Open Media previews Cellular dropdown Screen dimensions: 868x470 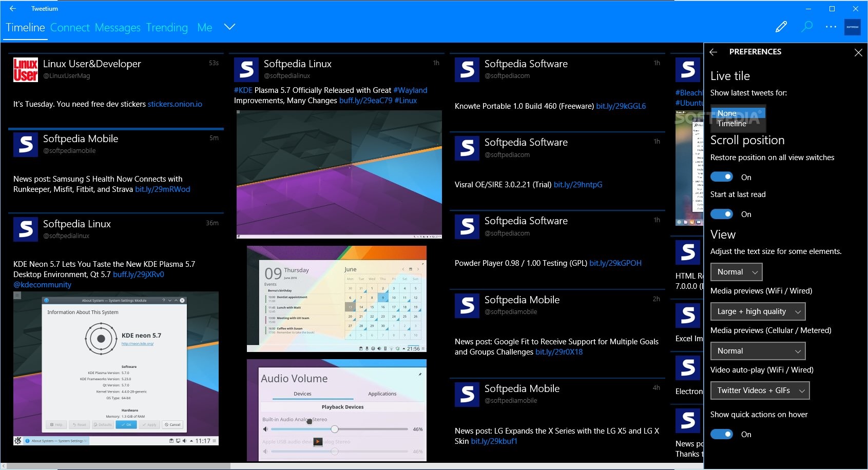click(758, 351)
